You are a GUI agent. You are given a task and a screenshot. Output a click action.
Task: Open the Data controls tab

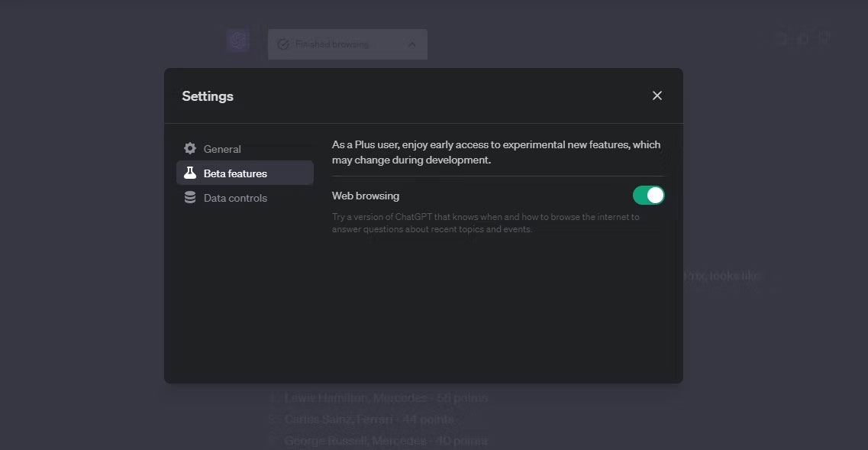tap(245, 197)
